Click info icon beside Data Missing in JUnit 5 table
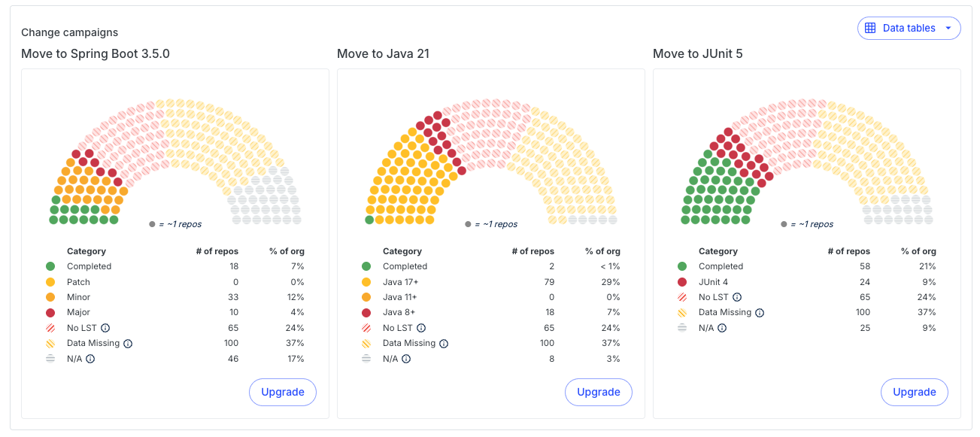The height and width of the screenshot is (437, 980). pyautogui.click(x=760, y=312)
